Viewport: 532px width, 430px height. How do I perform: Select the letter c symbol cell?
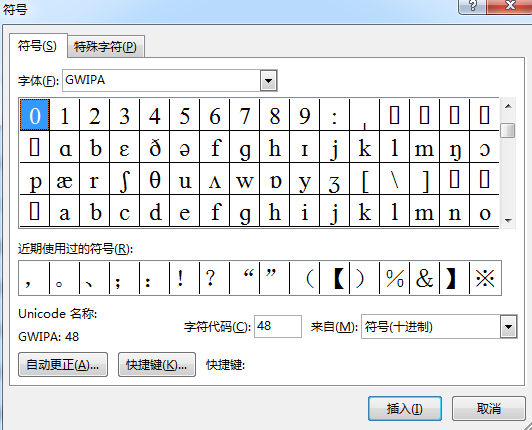pos(125,211)
